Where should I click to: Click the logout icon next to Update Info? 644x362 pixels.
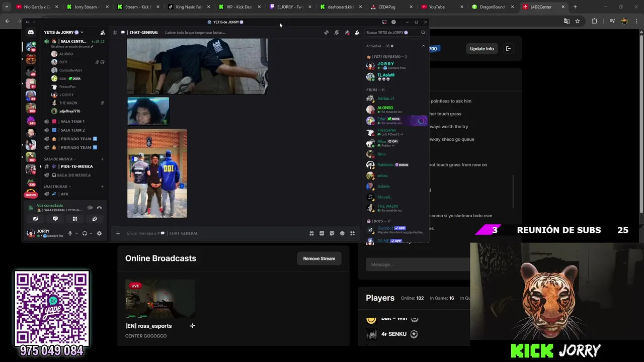tap(508, 49)
